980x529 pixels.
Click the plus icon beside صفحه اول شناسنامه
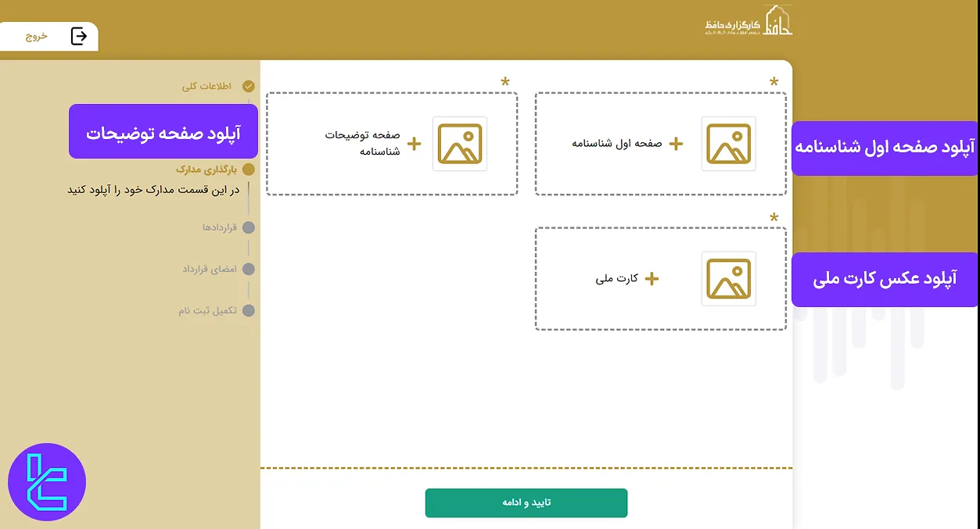click(676, 144)
